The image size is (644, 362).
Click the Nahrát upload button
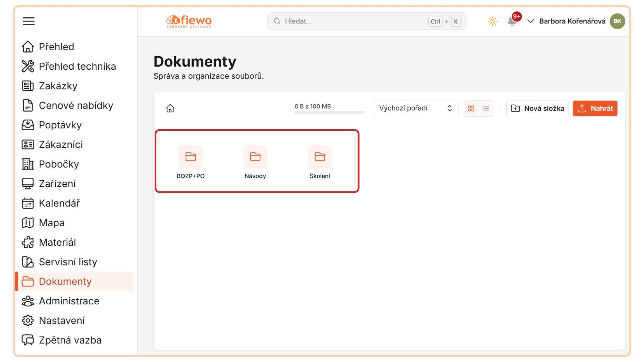(x=595, y=108)
